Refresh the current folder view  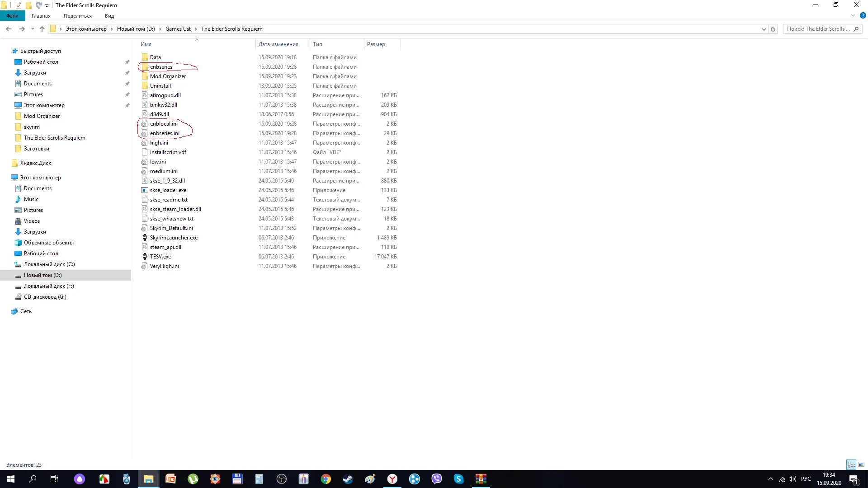773,29
